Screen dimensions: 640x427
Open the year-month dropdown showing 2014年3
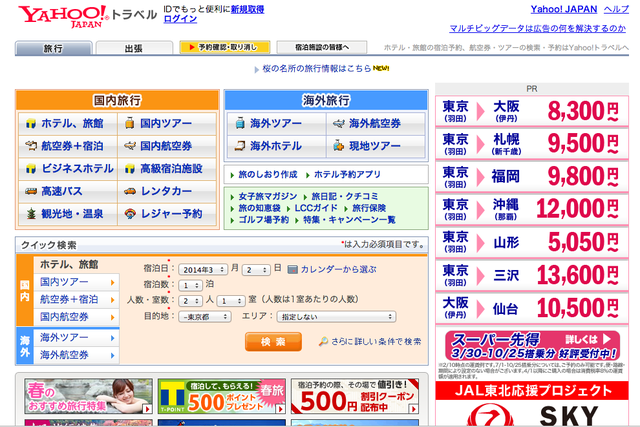[x=203, y=270]
